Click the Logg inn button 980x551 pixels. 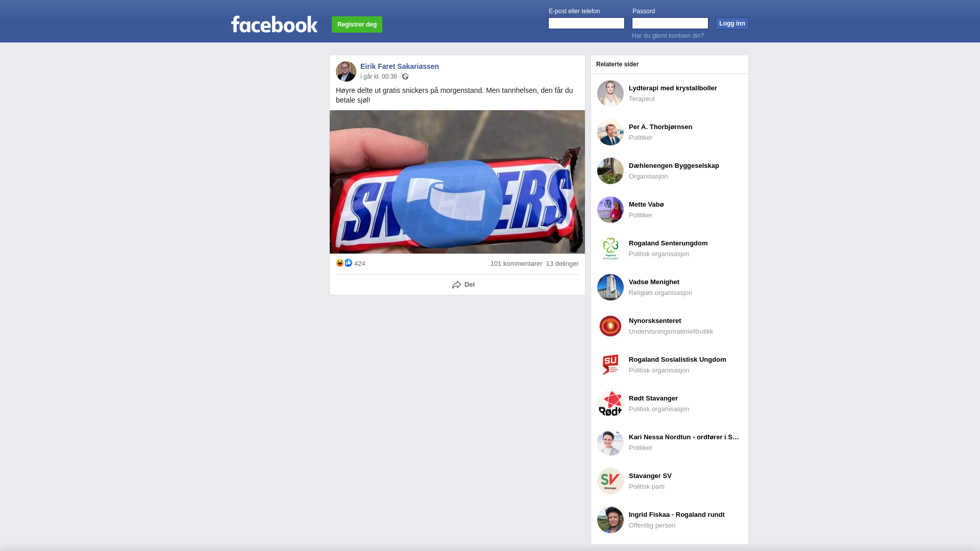[x=732, y=23]
